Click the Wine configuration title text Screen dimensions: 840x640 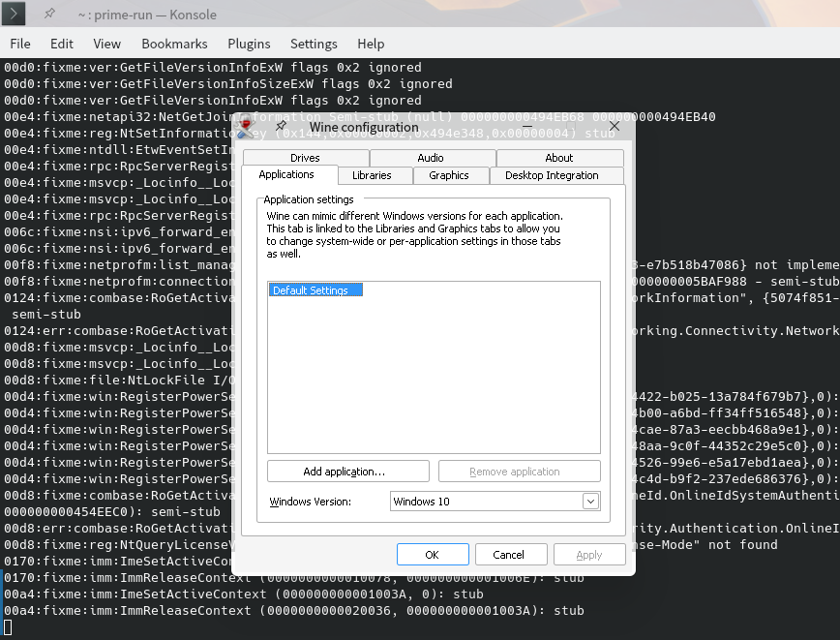click(364, 127)
